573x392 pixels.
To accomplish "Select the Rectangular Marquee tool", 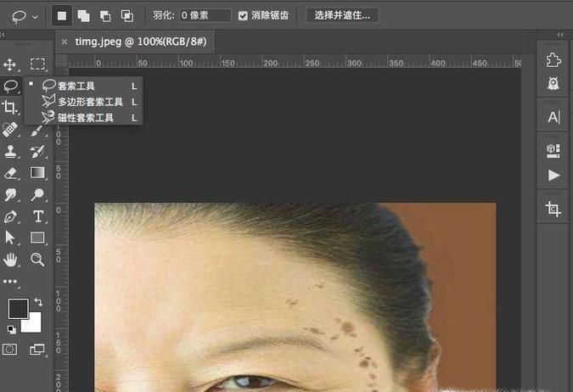I will 37,64.
